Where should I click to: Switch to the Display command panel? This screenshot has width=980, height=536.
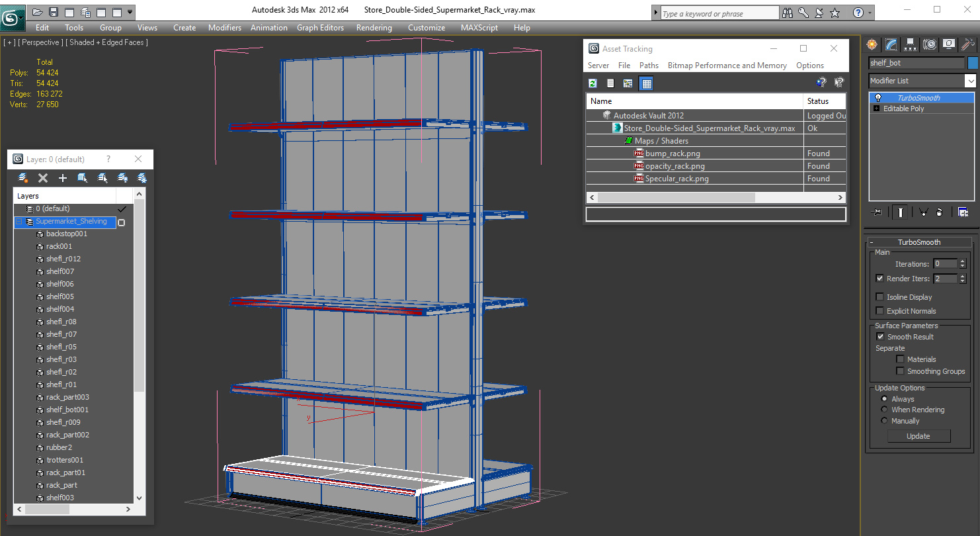pyautogui.click(x=949, y=44)
